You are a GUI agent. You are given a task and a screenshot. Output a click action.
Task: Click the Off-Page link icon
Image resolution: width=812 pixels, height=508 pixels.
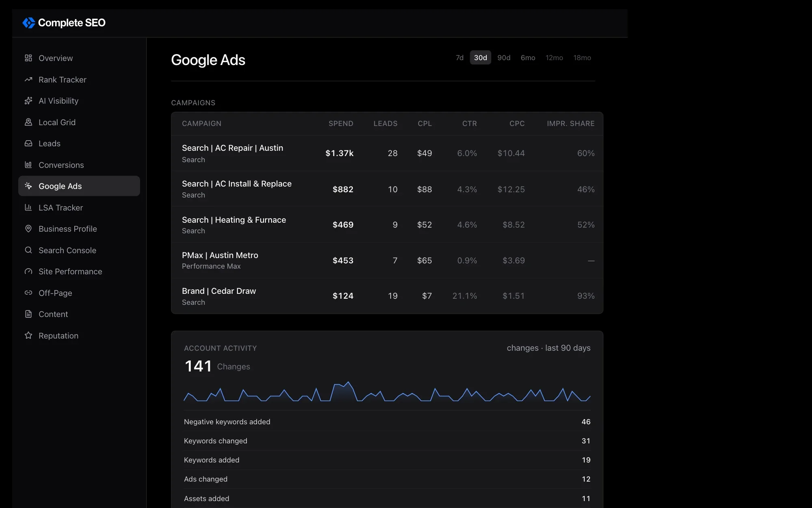tap(28, 293)
